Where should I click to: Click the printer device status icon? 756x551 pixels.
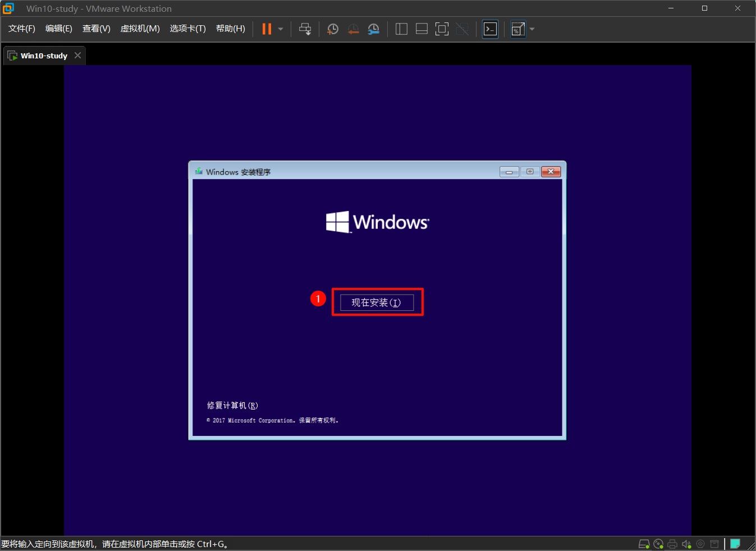[672, 544]
